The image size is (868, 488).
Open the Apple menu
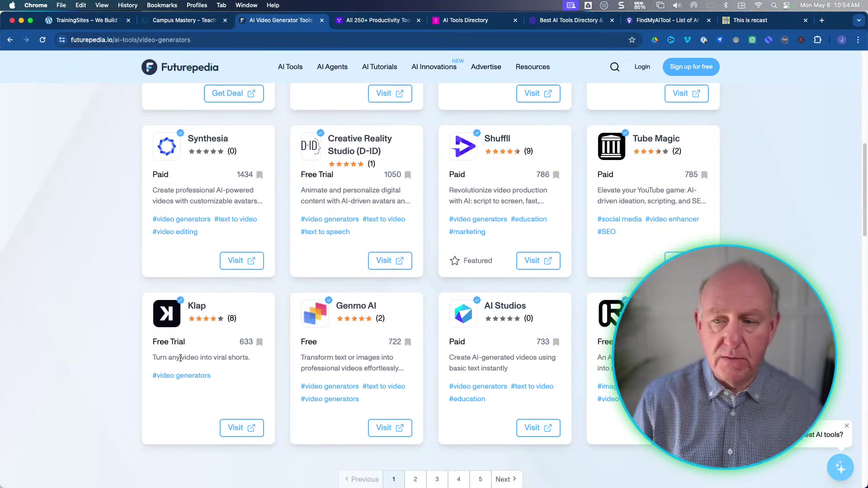tap(12, 5)
